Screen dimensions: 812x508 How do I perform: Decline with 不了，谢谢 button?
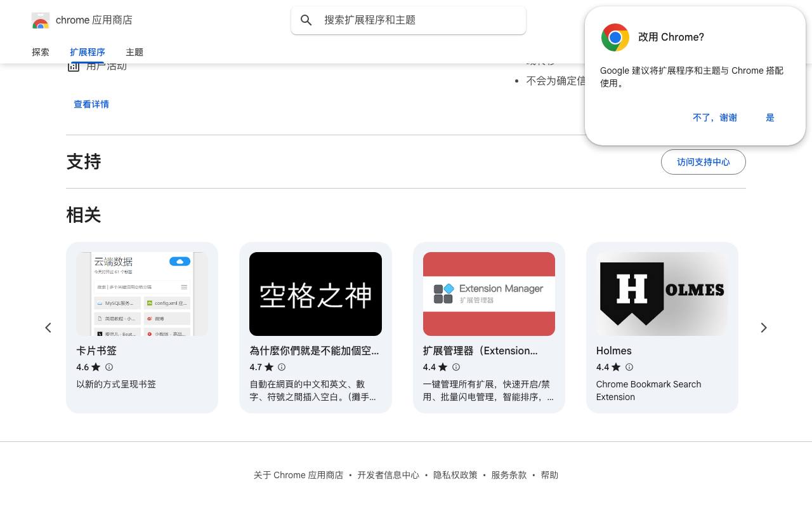715,117
